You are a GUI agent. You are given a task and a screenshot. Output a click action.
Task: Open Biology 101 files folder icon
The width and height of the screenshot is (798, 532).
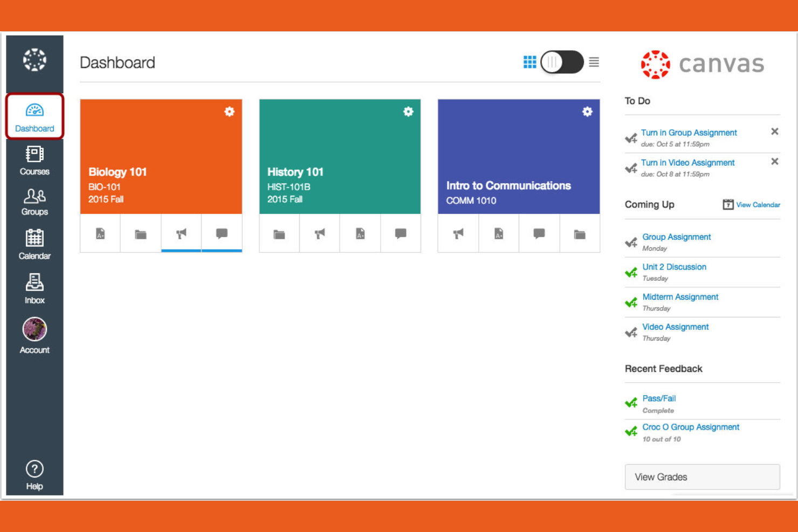click(140, 233)
